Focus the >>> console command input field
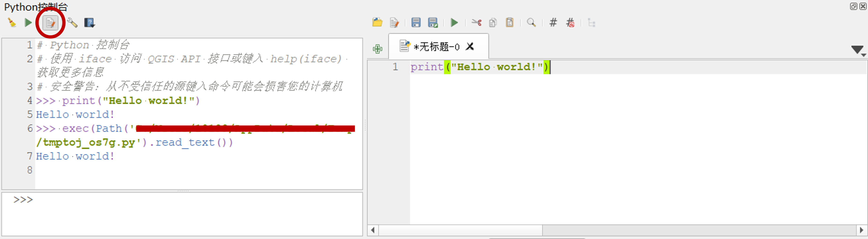This screenshot has height=239, width=868. [x=182, y=214]
